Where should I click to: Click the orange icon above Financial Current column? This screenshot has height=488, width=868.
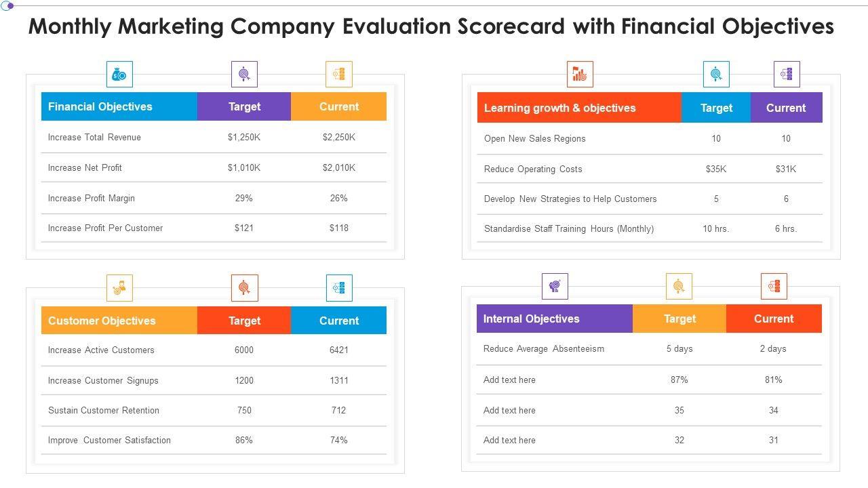339,75
